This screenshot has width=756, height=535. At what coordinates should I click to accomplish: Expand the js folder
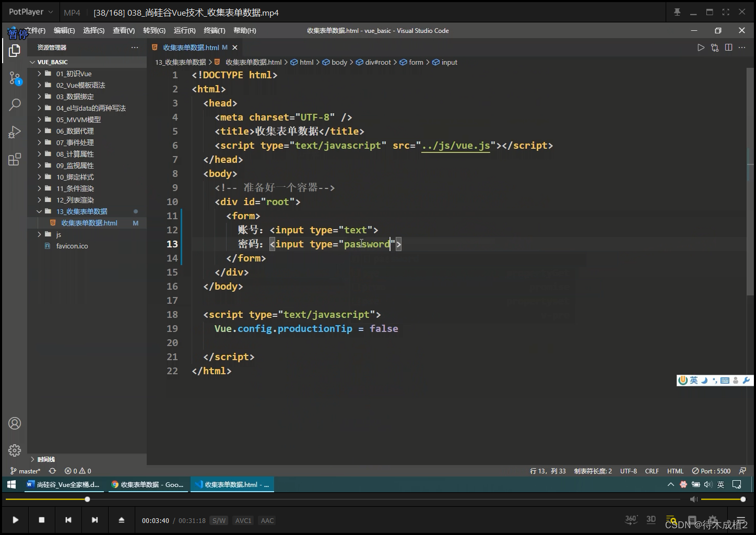coord(39,234)
